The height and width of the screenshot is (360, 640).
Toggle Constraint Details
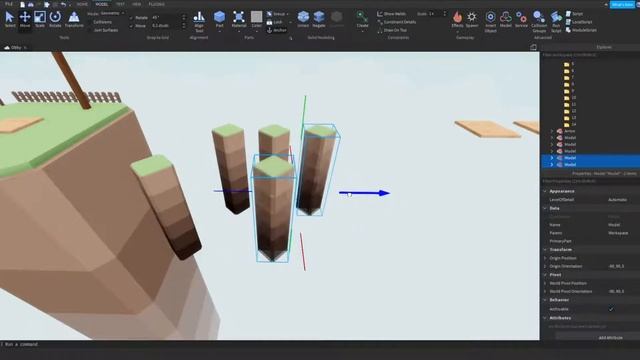point(396,22)
